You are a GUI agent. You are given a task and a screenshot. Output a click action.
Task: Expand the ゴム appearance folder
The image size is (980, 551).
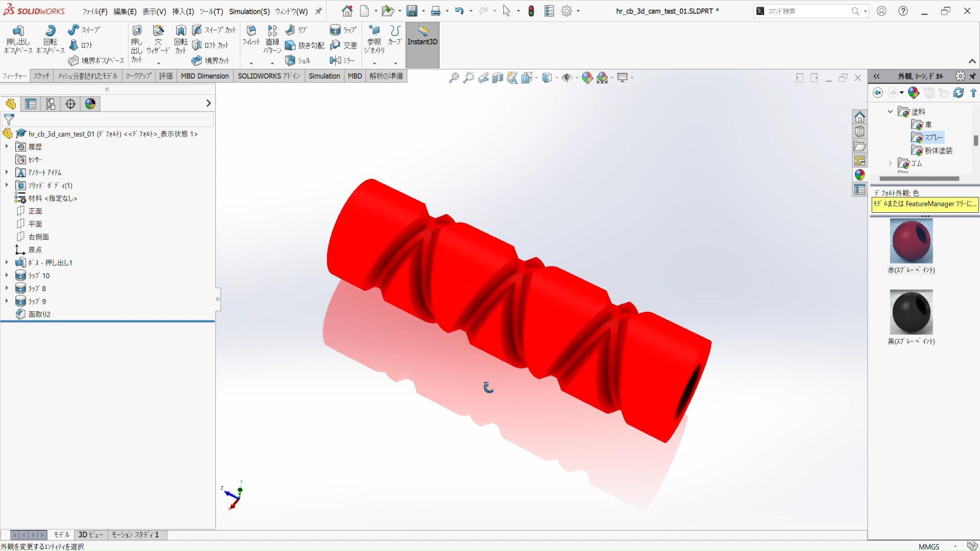click(890, 163)
